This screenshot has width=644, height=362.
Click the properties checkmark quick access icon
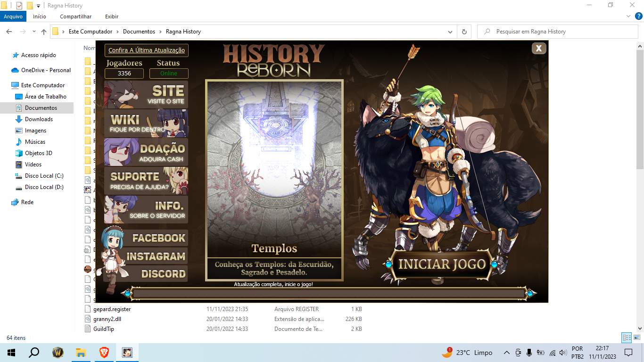coord(19,6)
